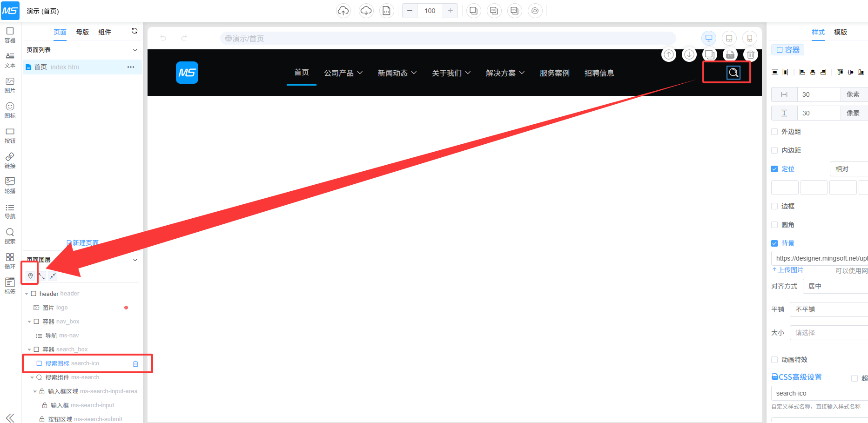Choose the Loop (循环) component in sidebar
This screenshot has width=868, height=423.
[10, 261]
